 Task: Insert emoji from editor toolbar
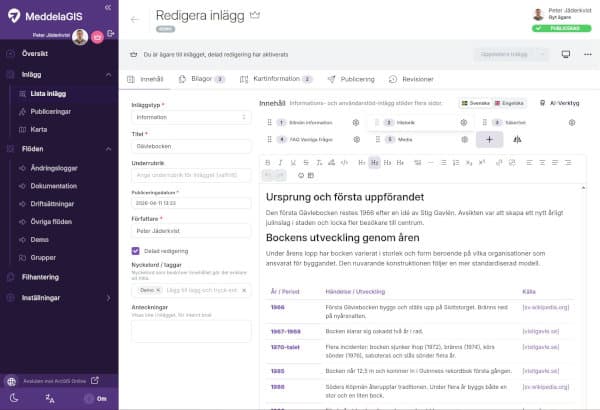[x=301, y=175]
